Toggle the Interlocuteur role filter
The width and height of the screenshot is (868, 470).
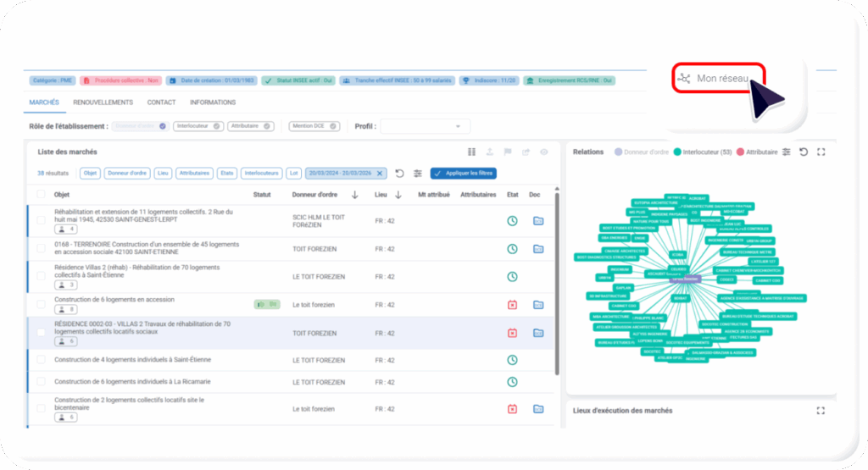198,126
